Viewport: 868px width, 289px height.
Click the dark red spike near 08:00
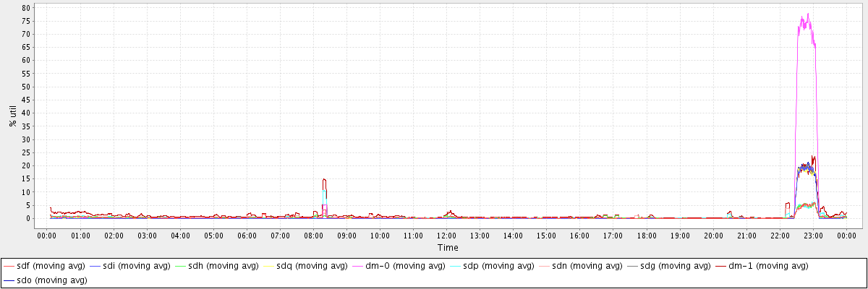pos(324,179)
